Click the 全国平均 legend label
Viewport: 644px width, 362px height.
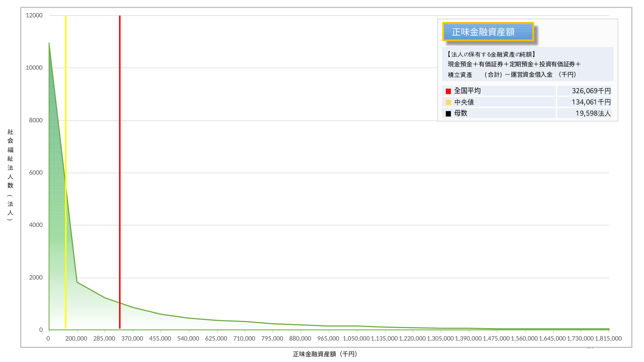click(467, 91)
